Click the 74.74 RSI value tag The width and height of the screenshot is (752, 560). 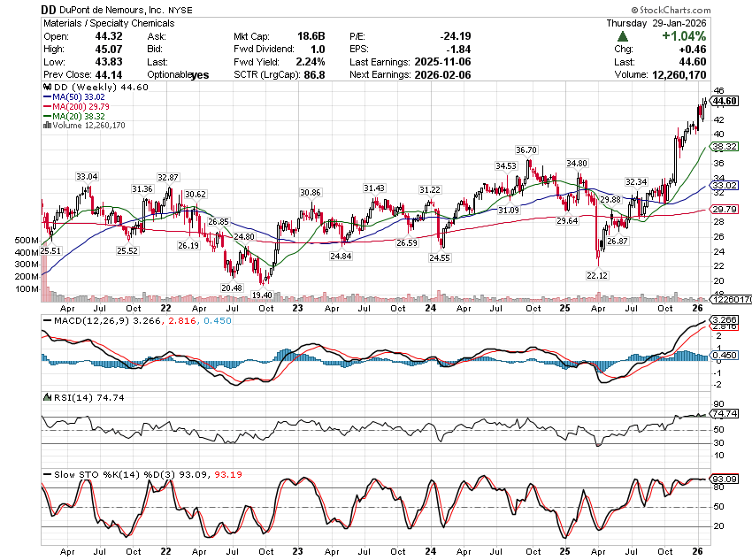[725, 413]
